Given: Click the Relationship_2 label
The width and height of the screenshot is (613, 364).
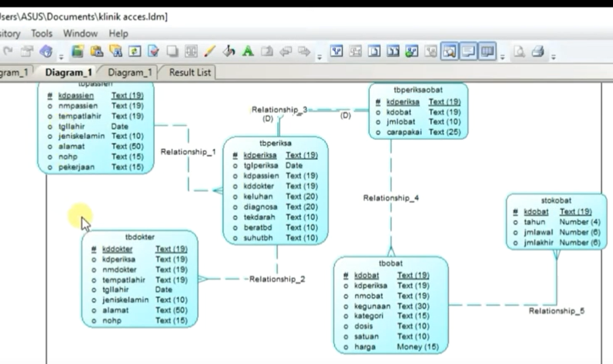Looking at the screenshot, I should click(x=277, y=279).
